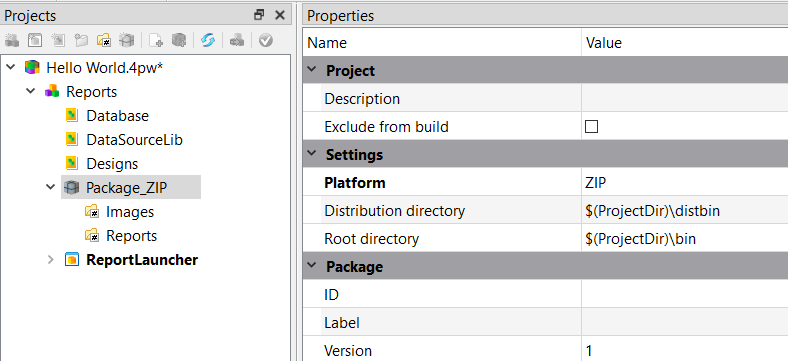Click the Properties panel title
Viewport: 788px width, 361px height.
pyautogui.click(x=340, y=16)
